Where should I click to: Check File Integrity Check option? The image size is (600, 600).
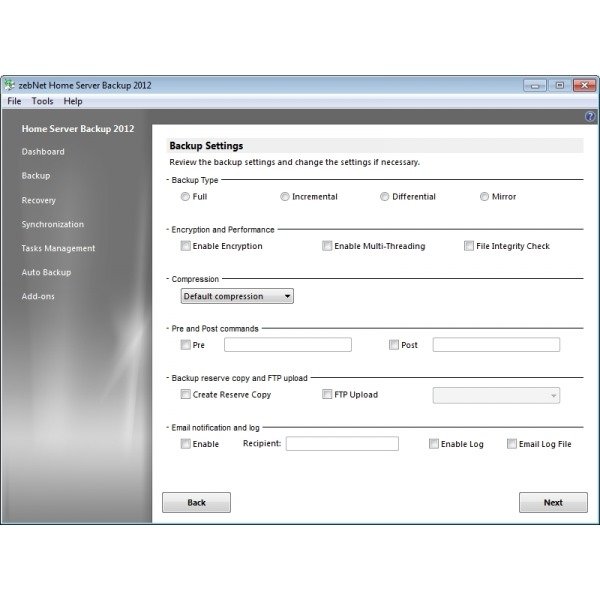click(x=469, y=246)
